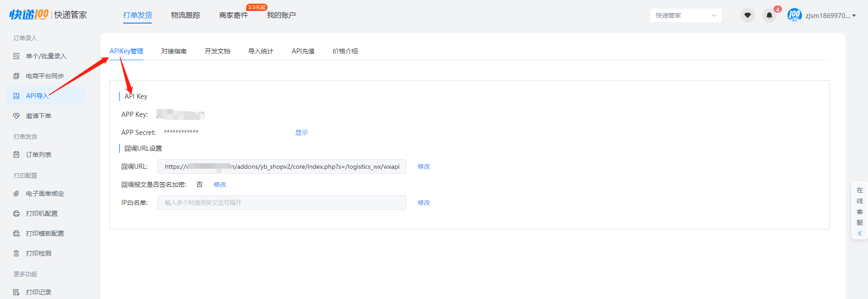Click 修改 next to 回调URL
The image size is (868, 299).
(424, 166)
